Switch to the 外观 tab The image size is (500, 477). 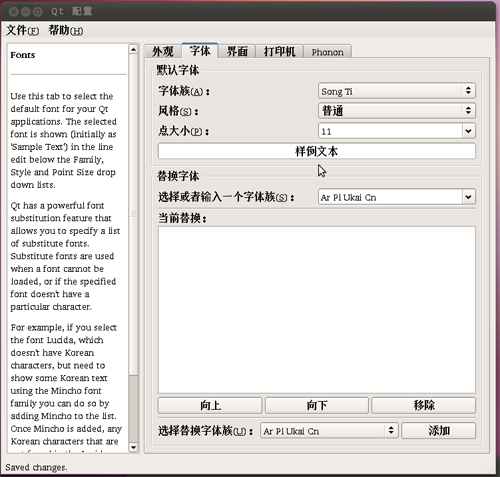click(x=163, y=52)
